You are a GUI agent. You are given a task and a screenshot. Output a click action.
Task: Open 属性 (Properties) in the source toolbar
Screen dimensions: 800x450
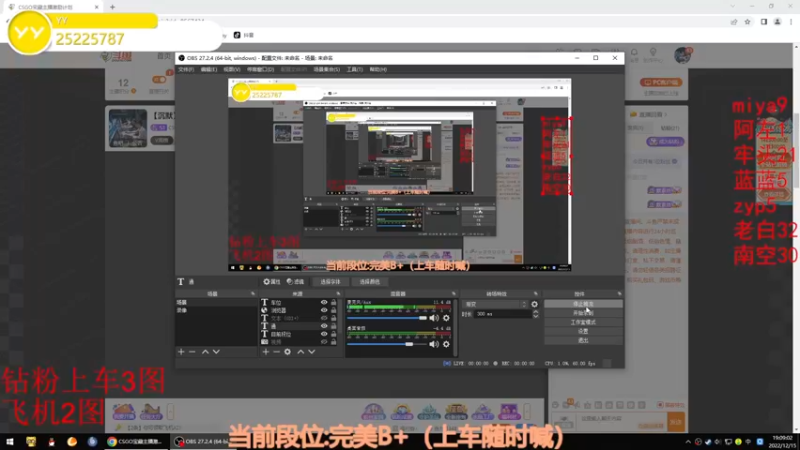[272, 282]
